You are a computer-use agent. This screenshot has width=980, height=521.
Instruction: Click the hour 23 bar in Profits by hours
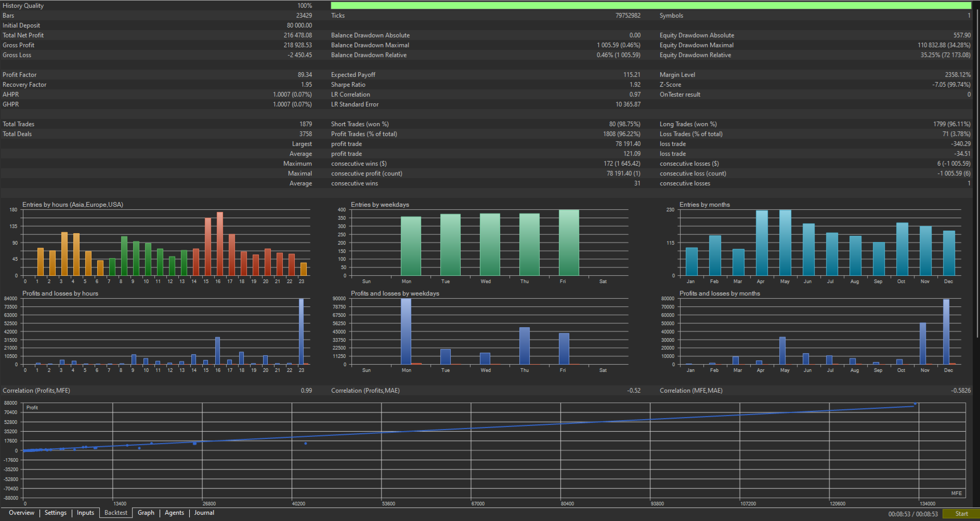point(301,331)
